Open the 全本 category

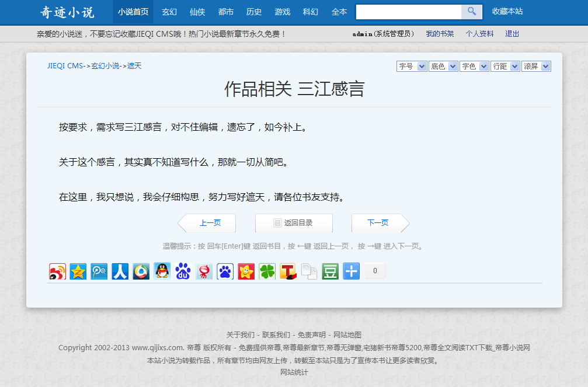[339, 12]
